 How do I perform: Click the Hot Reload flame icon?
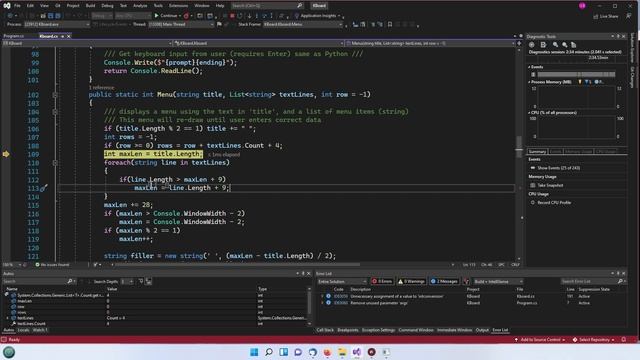click(186, 16)
